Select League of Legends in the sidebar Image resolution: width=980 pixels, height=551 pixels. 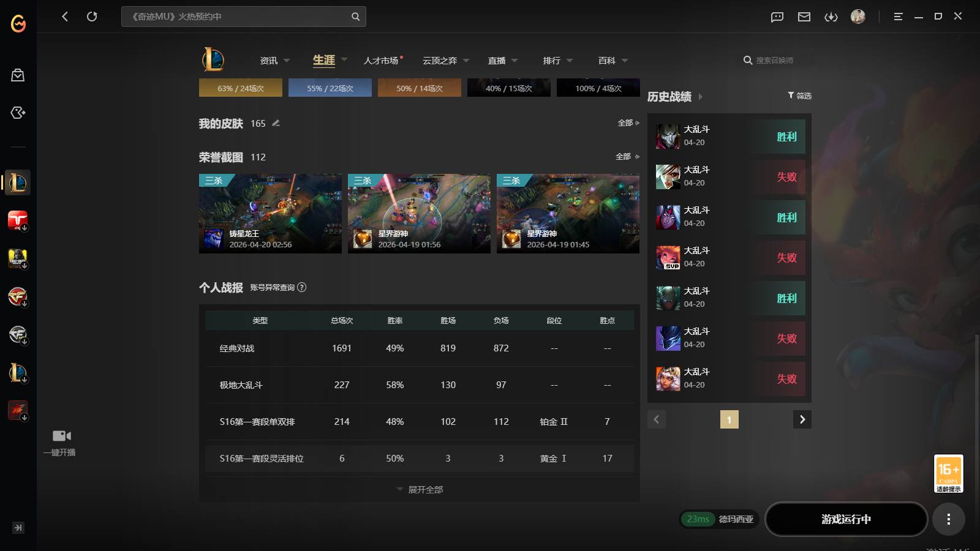click(x=18, y=182)
